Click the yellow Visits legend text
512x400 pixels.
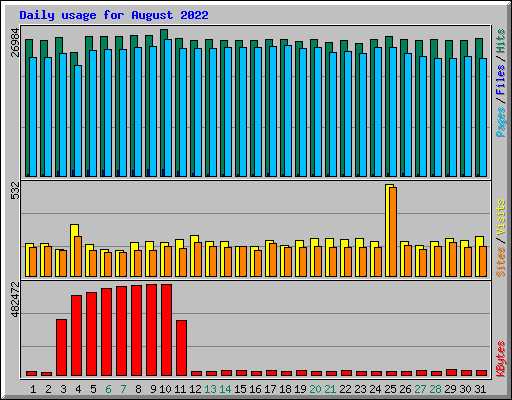pos(501,218)
